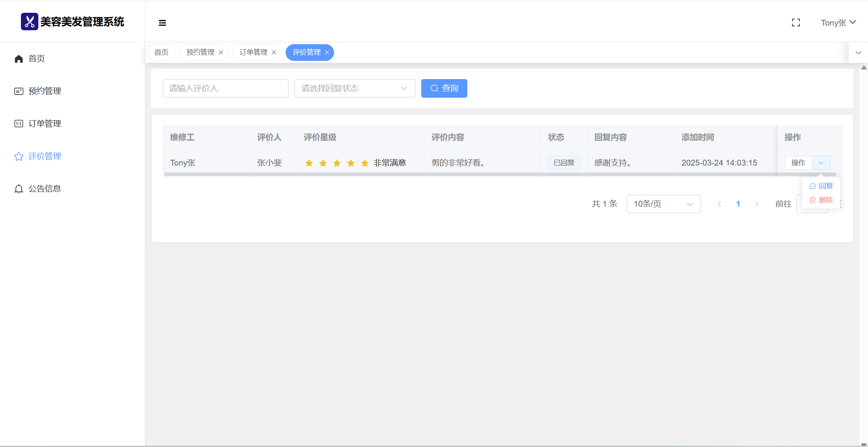Toggle fullscreen mode icon
The height and width of the screenshot is (447, 868).
pyautogui.click(x=796, y=23)
